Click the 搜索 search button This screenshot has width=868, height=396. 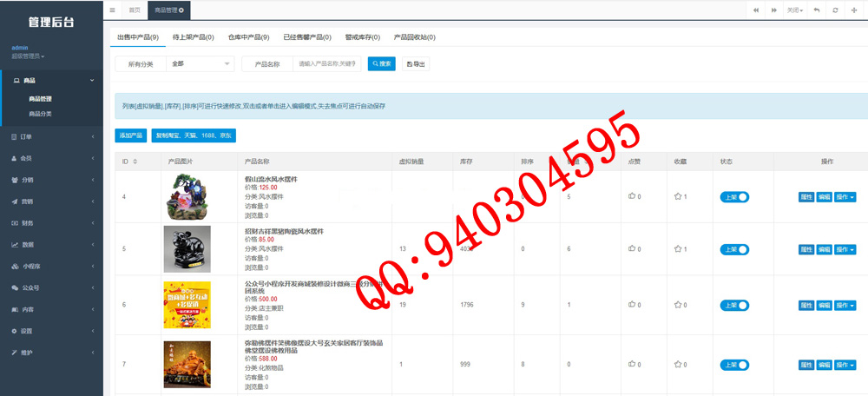click(382, 63)
